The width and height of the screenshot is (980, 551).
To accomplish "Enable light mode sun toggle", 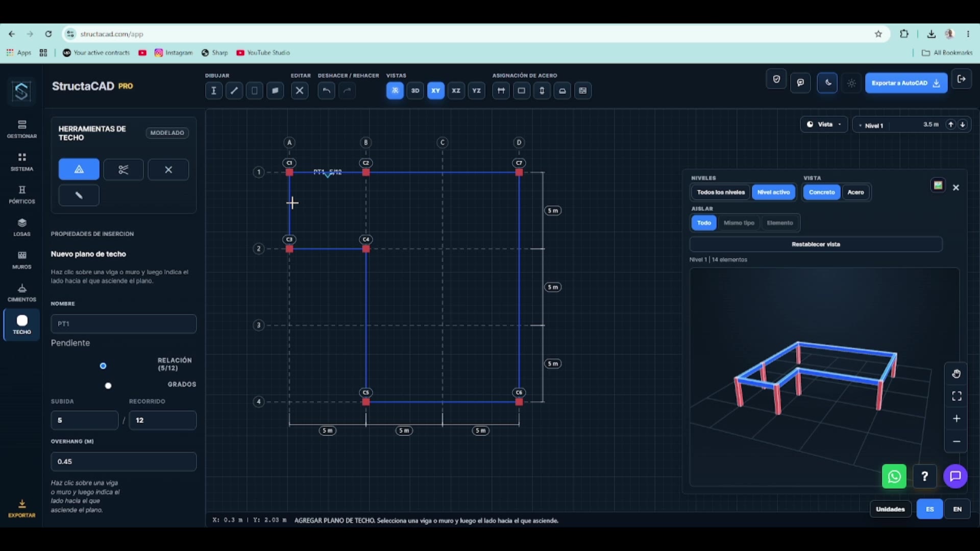I will pyautogui.click(x=851, y=83).
